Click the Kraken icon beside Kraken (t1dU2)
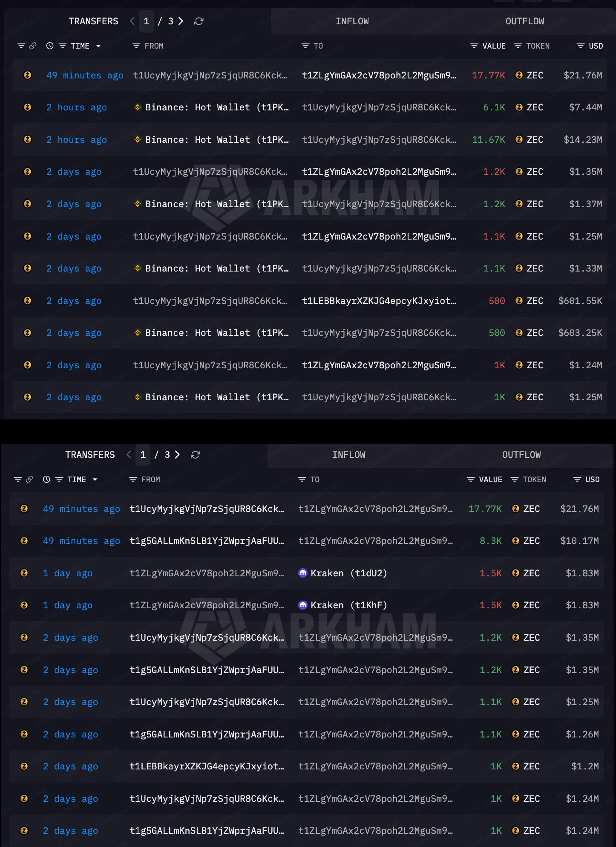616x847 pixels. [303, 573]
